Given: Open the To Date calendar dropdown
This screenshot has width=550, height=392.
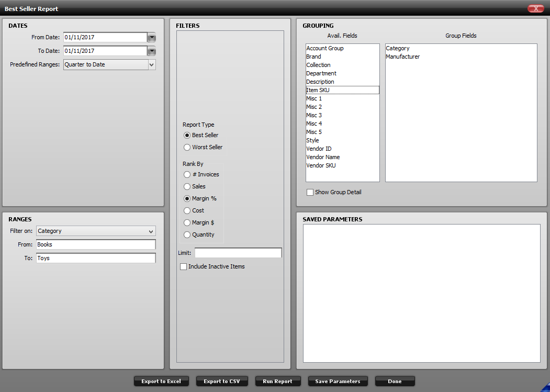Looking at the screenshot, I should coord(152,51).
